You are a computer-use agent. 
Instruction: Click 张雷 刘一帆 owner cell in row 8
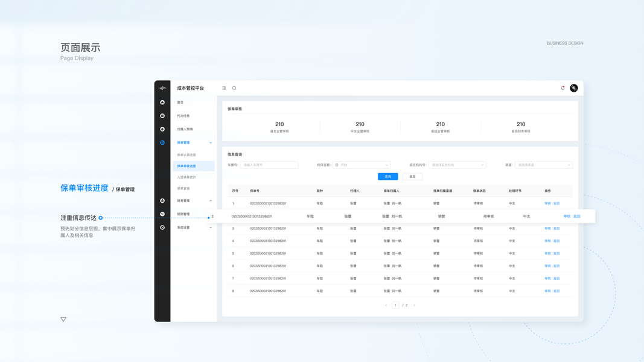click(393, 291)
